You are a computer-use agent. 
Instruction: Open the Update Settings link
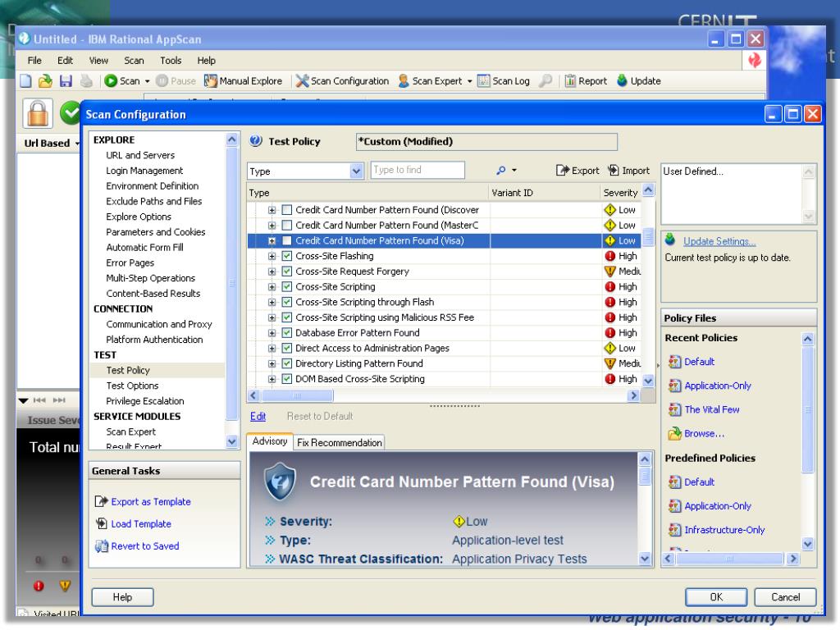719,241
